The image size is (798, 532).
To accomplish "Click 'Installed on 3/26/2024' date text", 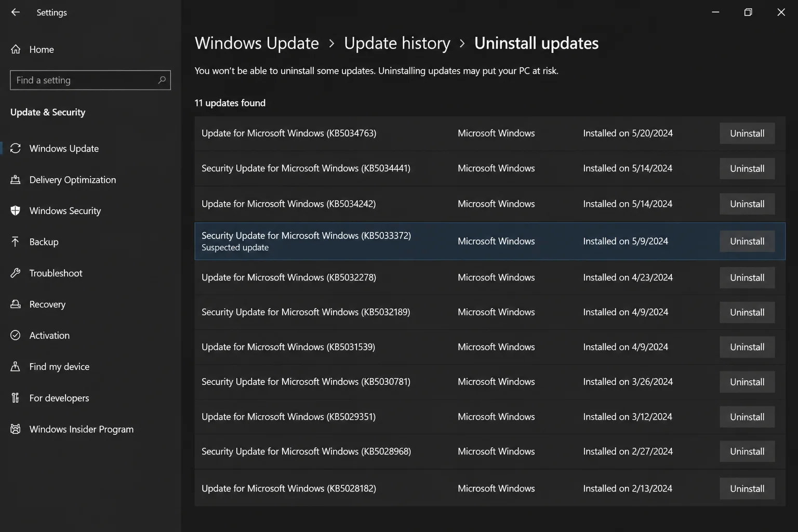I will click(628, 382).
